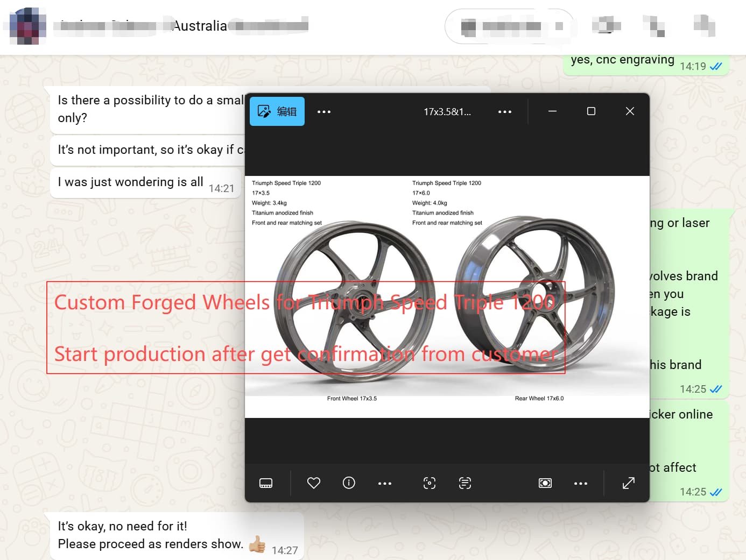Minimize the Photos viewer window
This screenshot has height=560, width=746.
pyautogui.click(x=552, y=111)
